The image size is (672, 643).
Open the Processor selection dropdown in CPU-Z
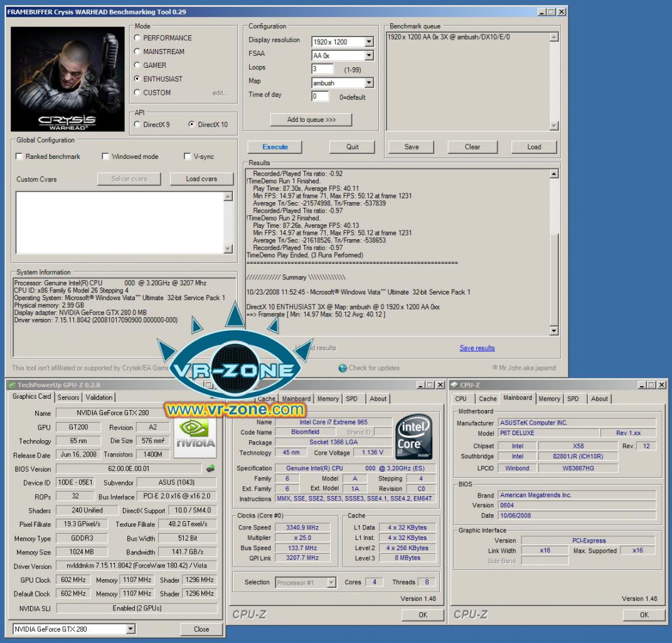point(331,582)
